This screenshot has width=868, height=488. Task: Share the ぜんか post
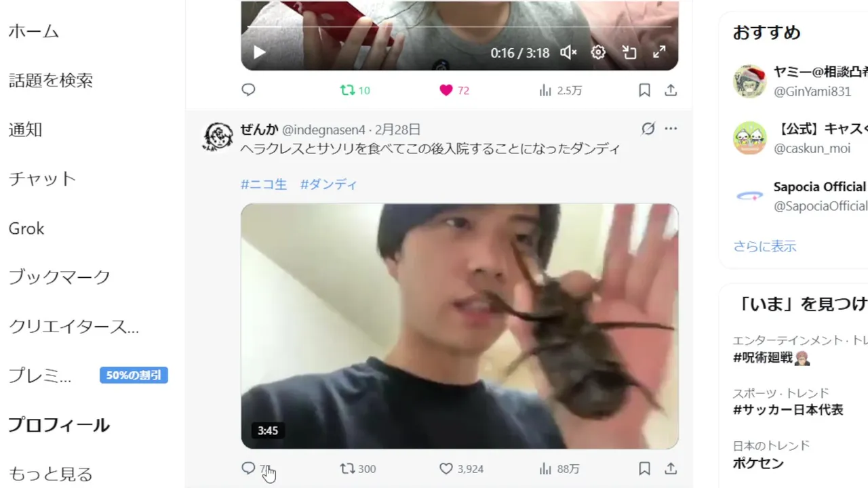(x=671, y=468)
